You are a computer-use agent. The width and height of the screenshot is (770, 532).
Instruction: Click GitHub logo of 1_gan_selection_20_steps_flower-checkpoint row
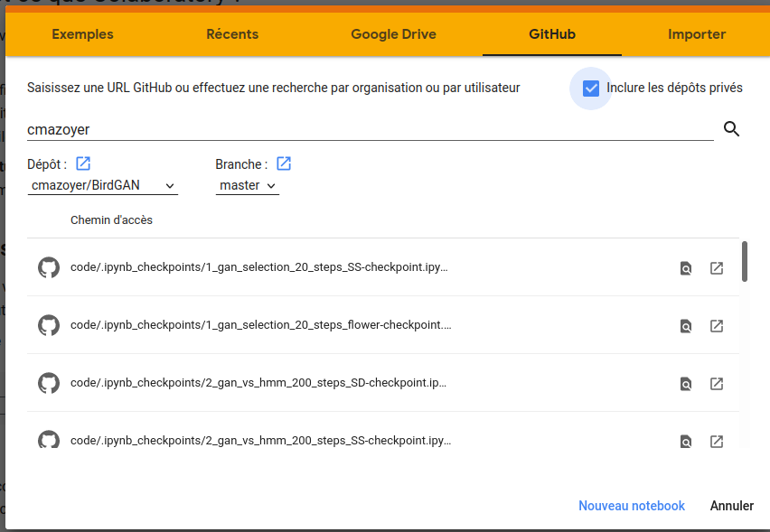(x=49, y=325)
